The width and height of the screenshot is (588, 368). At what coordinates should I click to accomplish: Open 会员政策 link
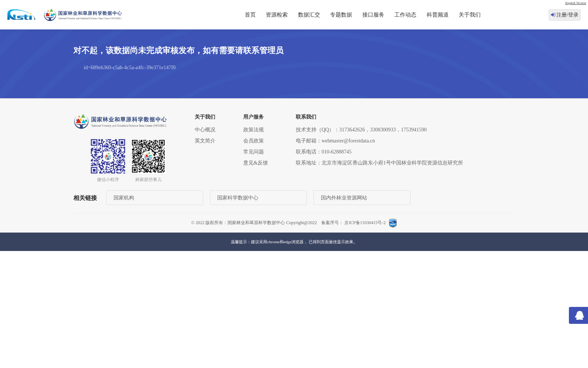254,141
